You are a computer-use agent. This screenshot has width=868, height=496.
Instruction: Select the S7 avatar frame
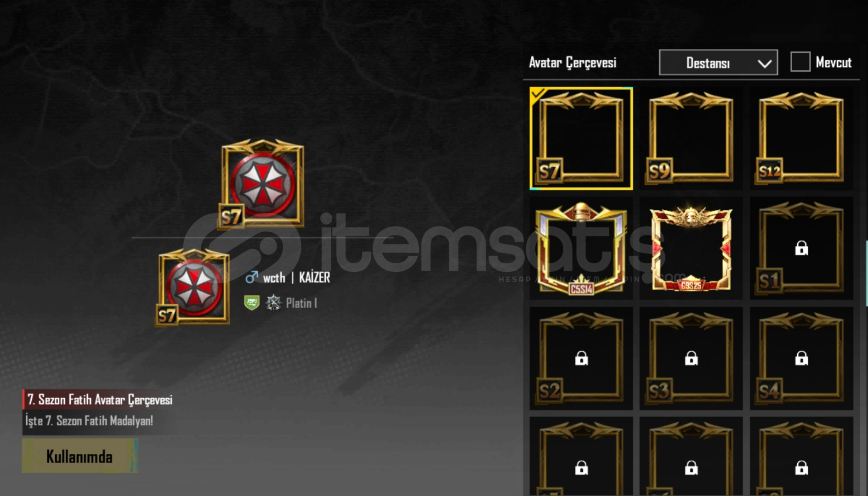point(581,138)
